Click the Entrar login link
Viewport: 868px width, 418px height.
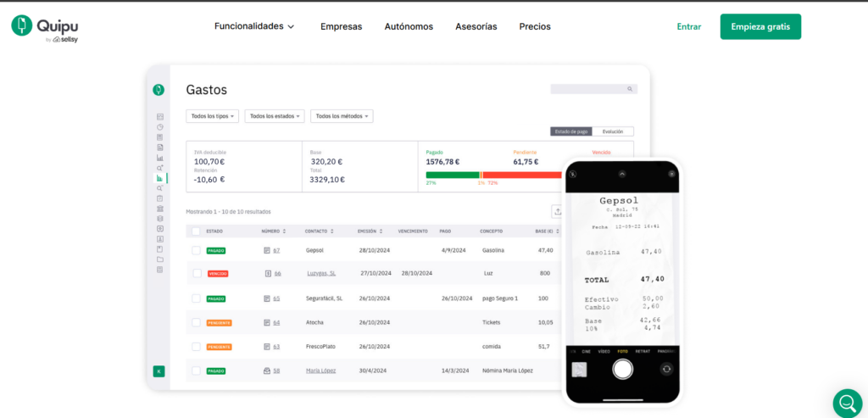click(x=688, y=26)
